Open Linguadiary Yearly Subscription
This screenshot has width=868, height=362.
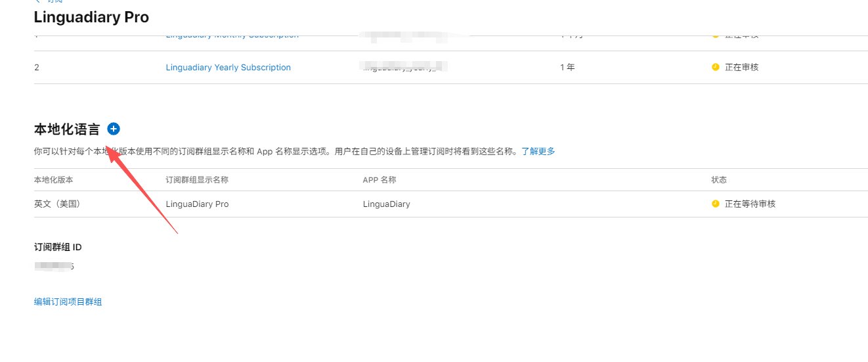point(228,67)
